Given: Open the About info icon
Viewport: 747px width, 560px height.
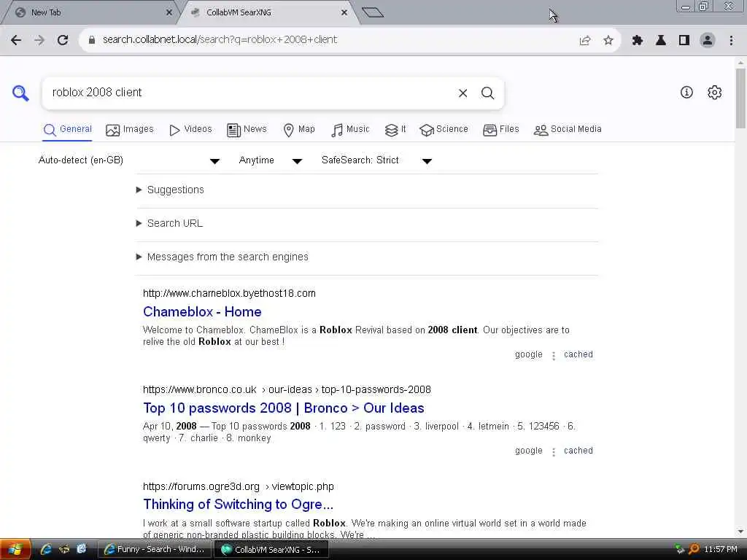Looking at the screenshot, I should click(686, 93).
